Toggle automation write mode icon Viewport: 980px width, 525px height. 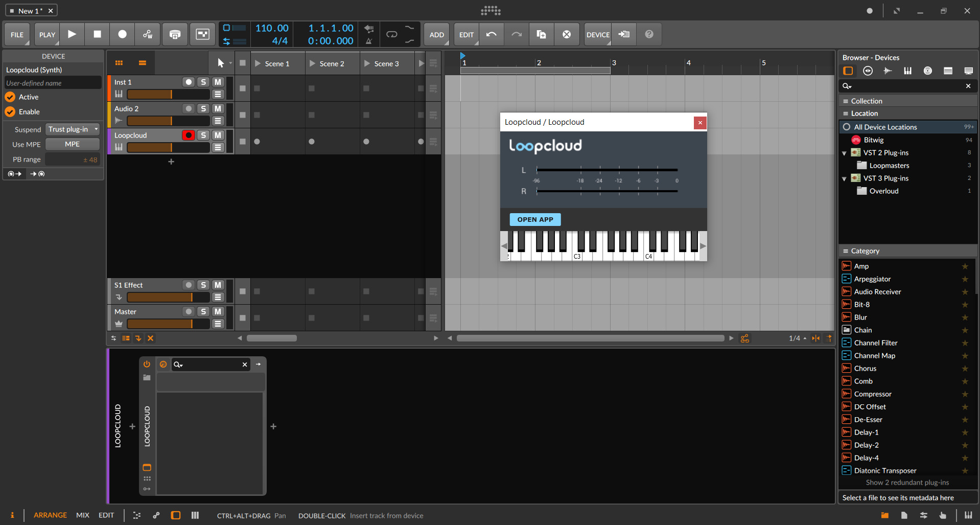tap(148, 34)
